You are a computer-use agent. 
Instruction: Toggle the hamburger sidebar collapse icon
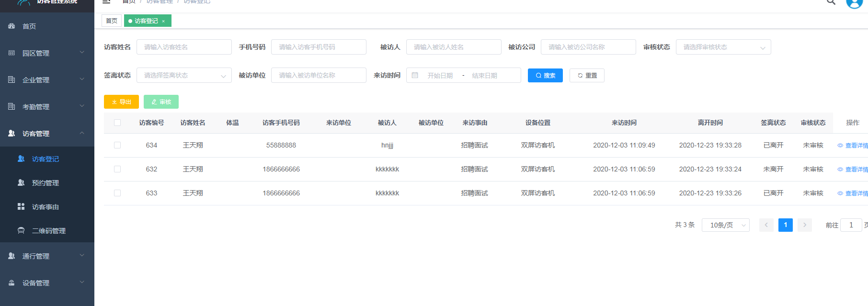pos(106,2)
